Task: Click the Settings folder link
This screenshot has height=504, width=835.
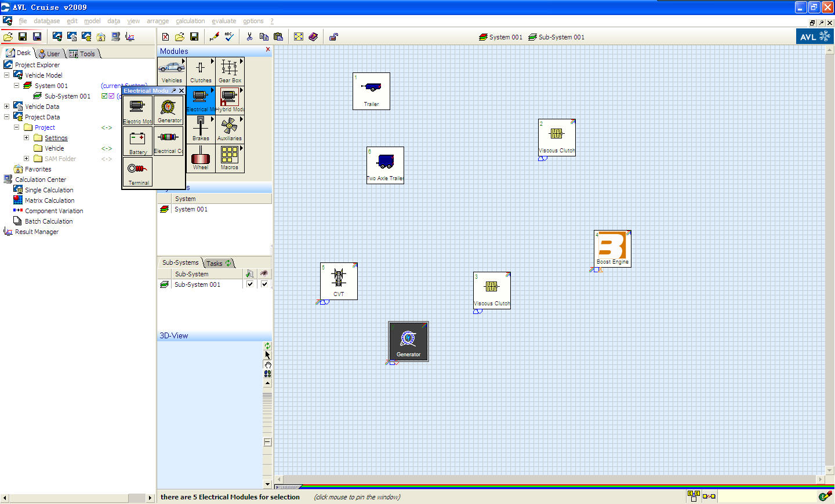Action: [56, 138]
